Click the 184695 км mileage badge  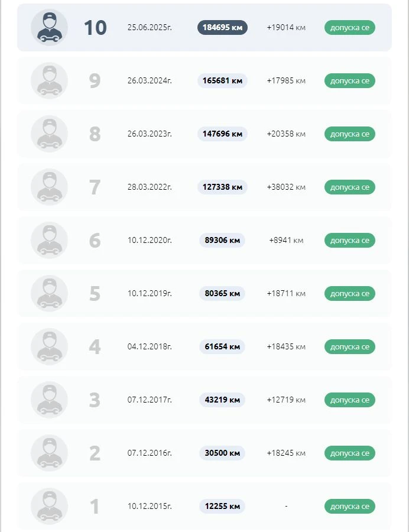[x=222, y=27]
